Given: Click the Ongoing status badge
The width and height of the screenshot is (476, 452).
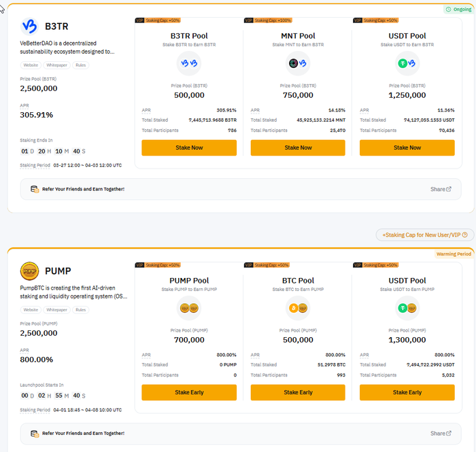Looking at the screenshot, I should pos(458,10).
